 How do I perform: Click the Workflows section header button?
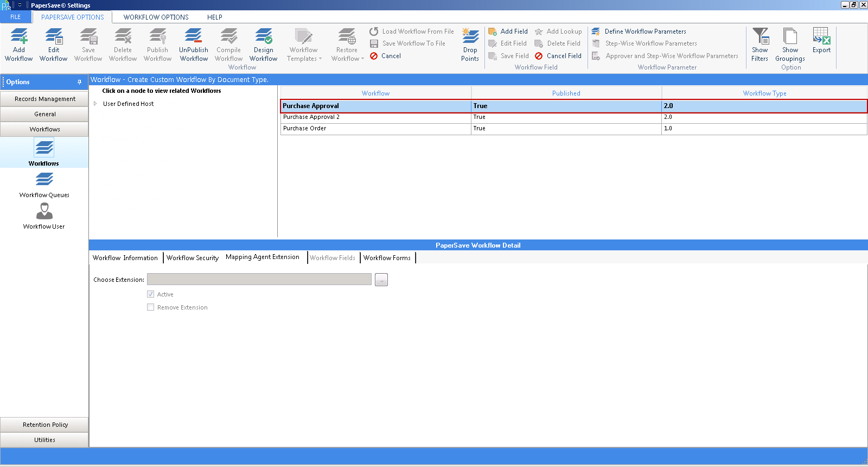point(44,129)
